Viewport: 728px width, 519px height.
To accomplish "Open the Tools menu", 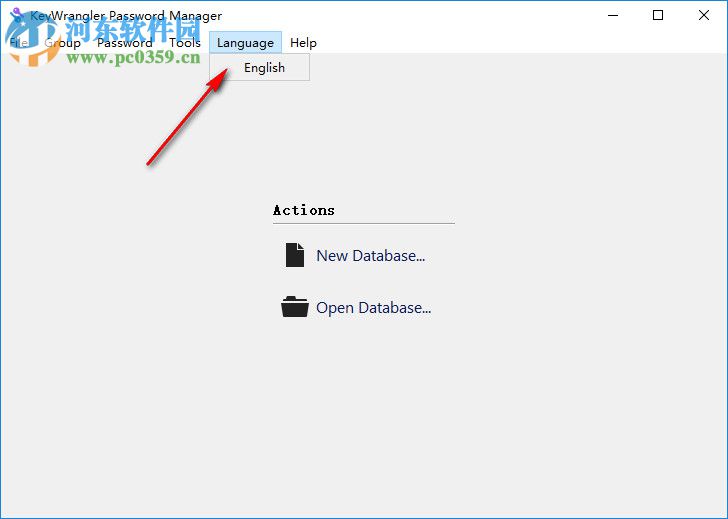I will (x=185, y=43).
